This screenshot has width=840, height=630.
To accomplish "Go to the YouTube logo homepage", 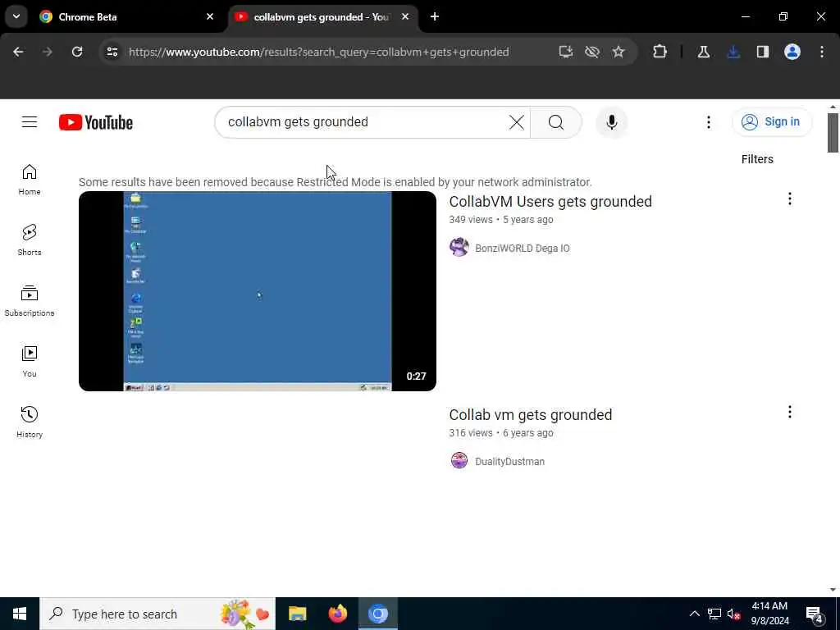I will click(x=96, y=122).
